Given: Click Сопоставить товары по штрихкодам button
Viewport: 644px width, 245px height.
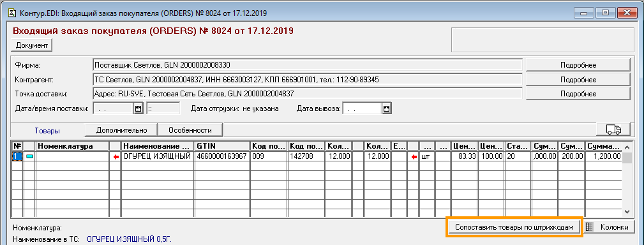Looking at the screenshot, I should point(514,227).
